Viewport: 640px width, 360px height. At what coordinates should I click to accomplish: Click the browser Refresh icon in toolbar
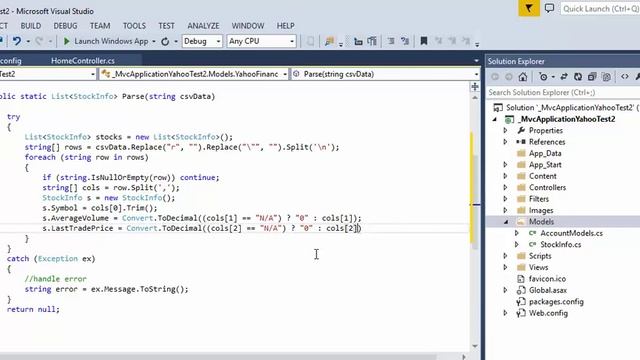165,41
